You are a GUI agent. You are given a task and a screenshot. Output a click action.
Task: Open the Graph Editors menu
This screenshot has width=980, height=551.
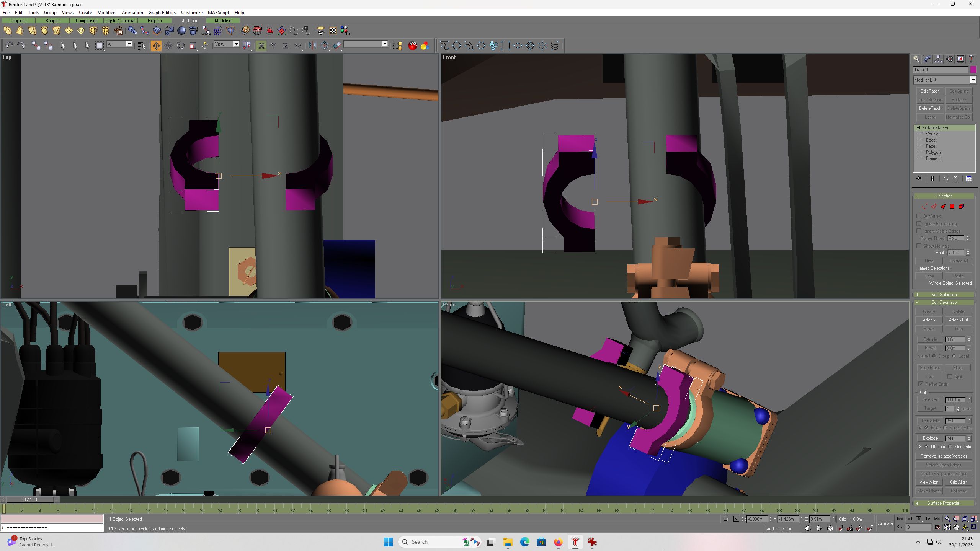pyautogui.click(x=162, y=13)
